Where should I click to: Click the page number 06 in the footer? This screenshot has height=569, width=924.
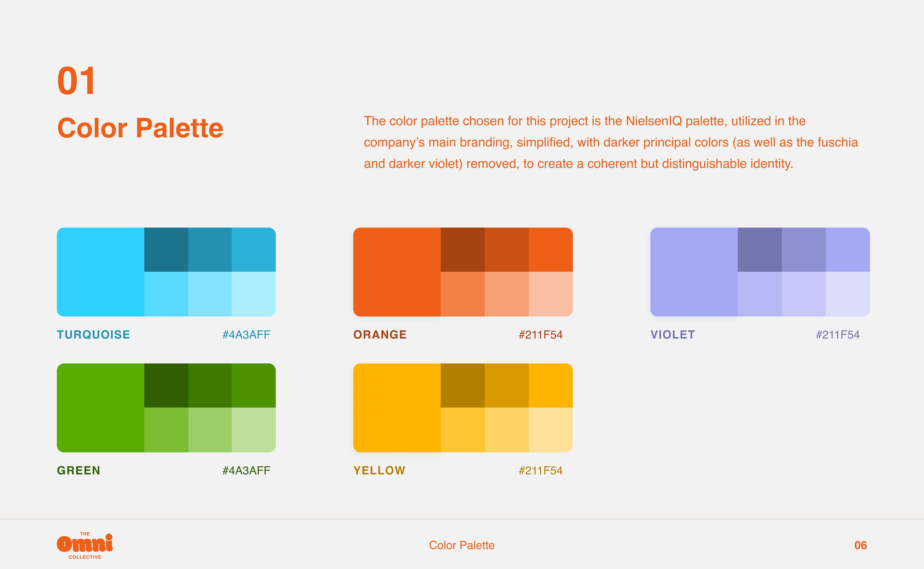pyautogui.click(x=860, y=545)
